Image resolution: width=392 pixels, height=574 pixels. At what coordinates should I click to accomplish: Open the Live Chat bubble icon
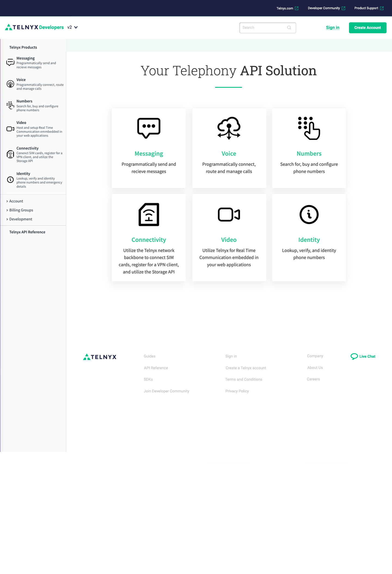tap(354, 357)
